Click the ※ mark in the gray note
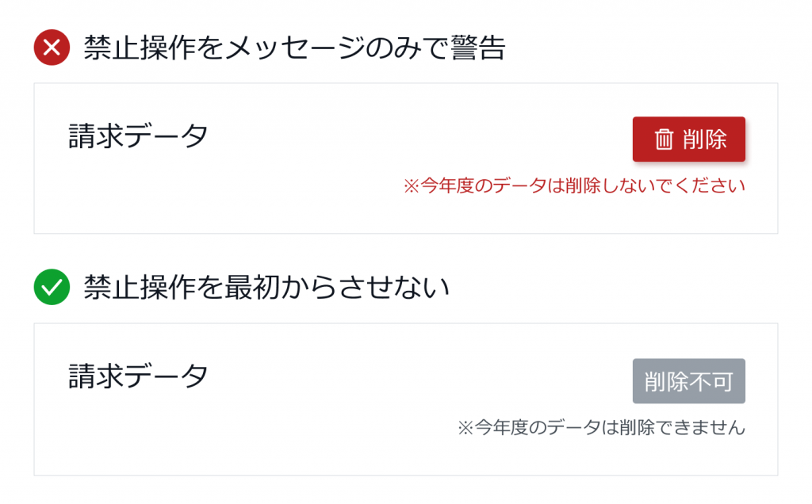The height and width of the screenshot is (504, 812). click(465, 428)
